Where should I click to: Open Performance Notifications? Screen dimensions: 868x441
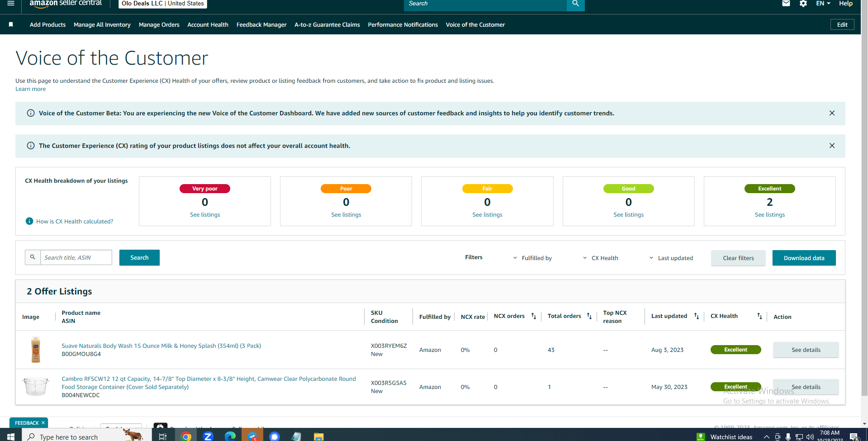click(403, 24)
